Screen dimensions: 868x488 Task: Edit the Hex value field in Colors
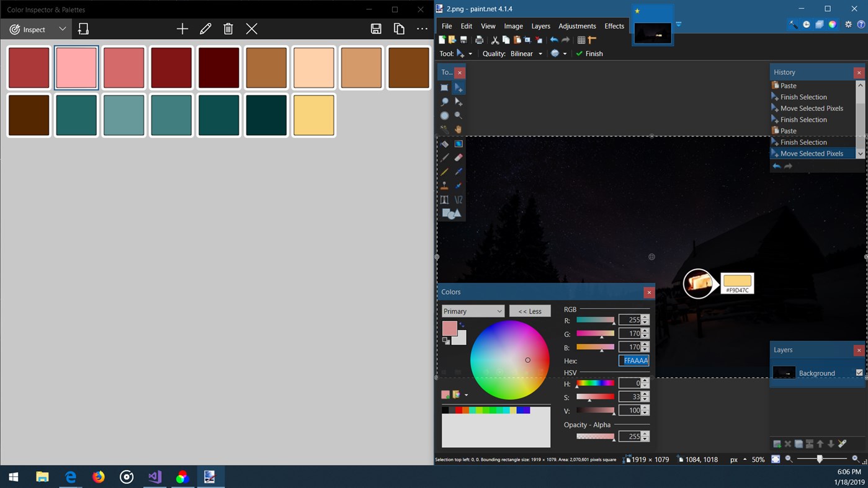pyautogui.click(x=633, y=360)
